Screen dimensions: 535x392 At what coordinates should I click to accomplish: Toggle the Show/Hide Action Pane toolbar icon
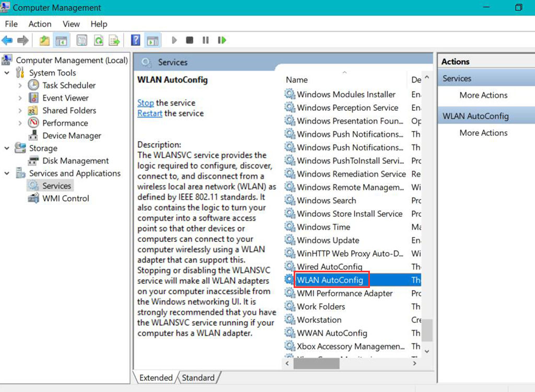click(153, 40)
